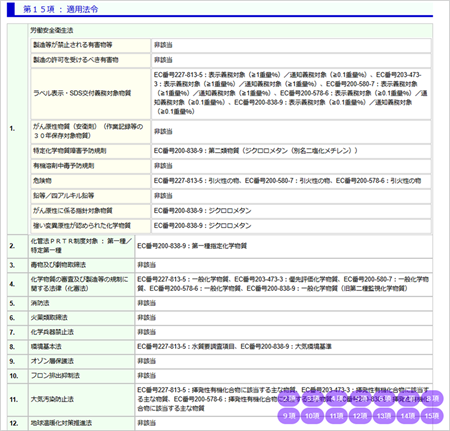Select the 5項 section button
450x431 pixels.
pos(360,399)
